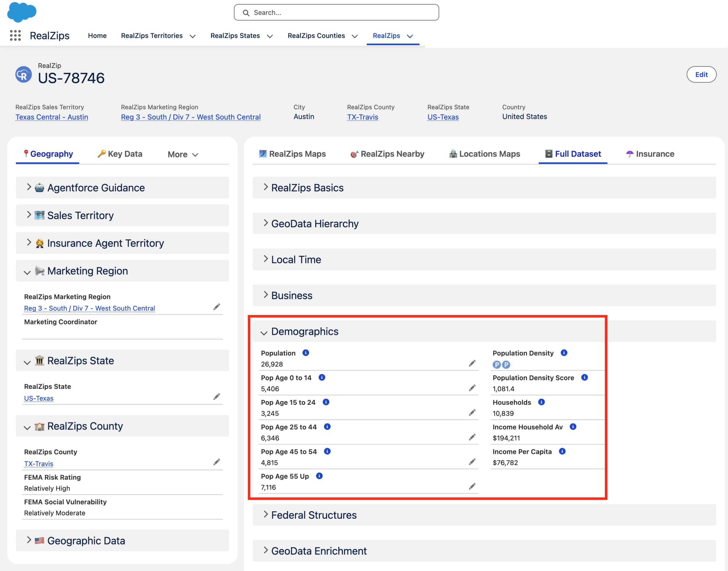Viewport: 728px width, 571px height.
Task: Open the More tabs dropdown
Action: pos(183,154)
